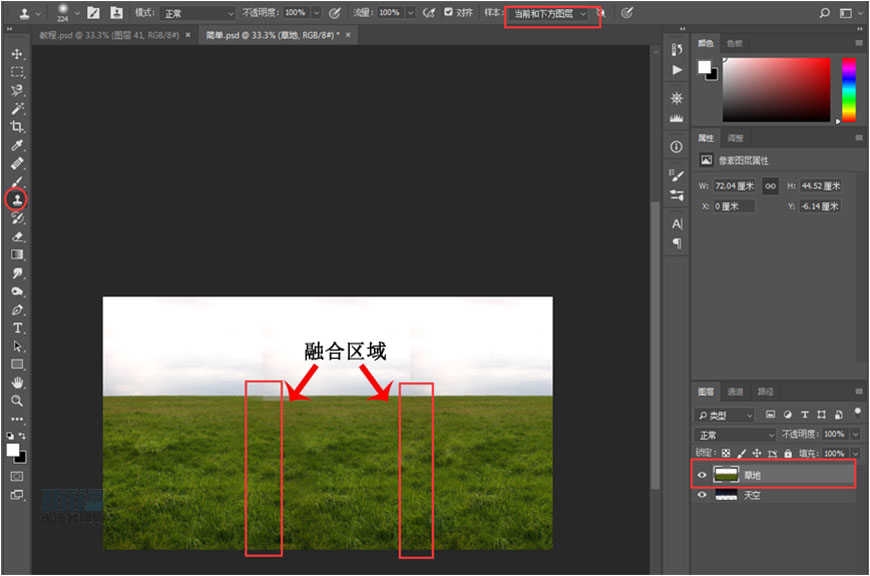Image resolution: width=870 pixels, height=576 pixels.
Task: Open the brush preset picker arrow
Action: pos(77,13)
